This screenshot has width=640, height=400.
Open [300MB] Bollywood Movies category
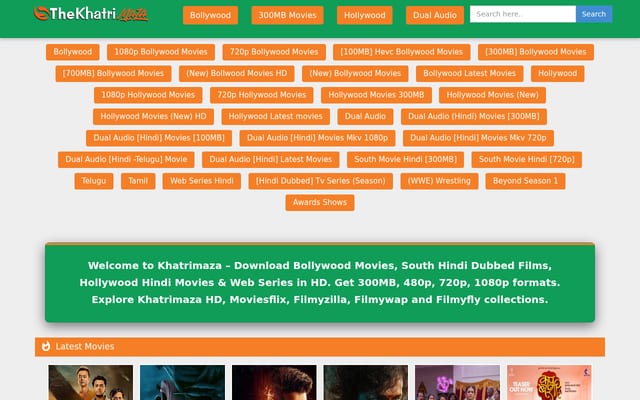[x=536, y=52]
